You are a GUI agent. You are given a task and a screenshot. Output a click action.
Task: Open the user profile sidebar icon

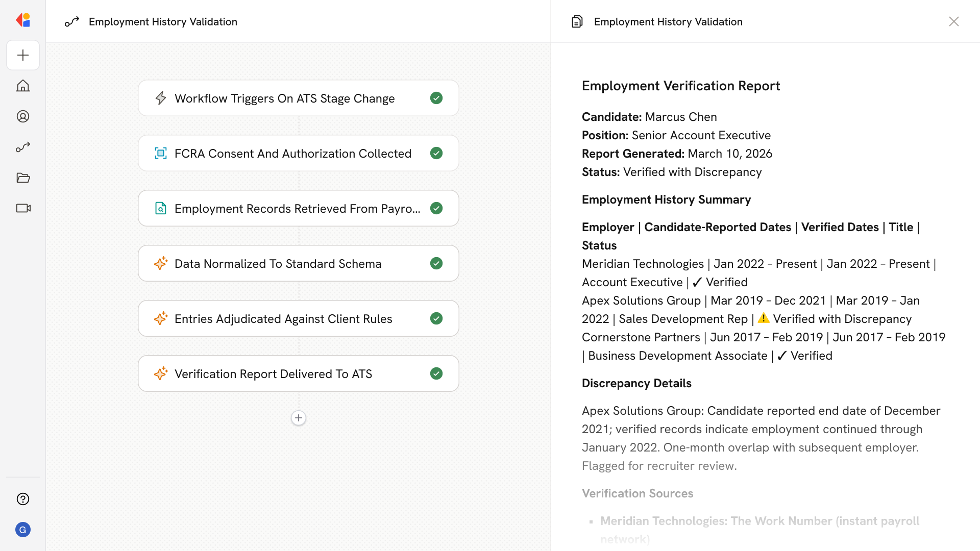[x=23, y=116]
